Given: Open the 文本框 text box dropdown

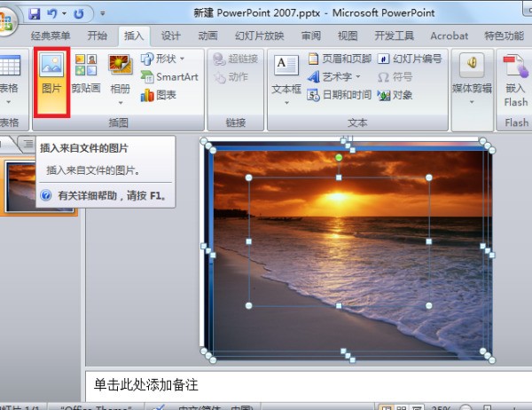Looking at the screenshot, I should pyautogui.click(x=286, y=99).
